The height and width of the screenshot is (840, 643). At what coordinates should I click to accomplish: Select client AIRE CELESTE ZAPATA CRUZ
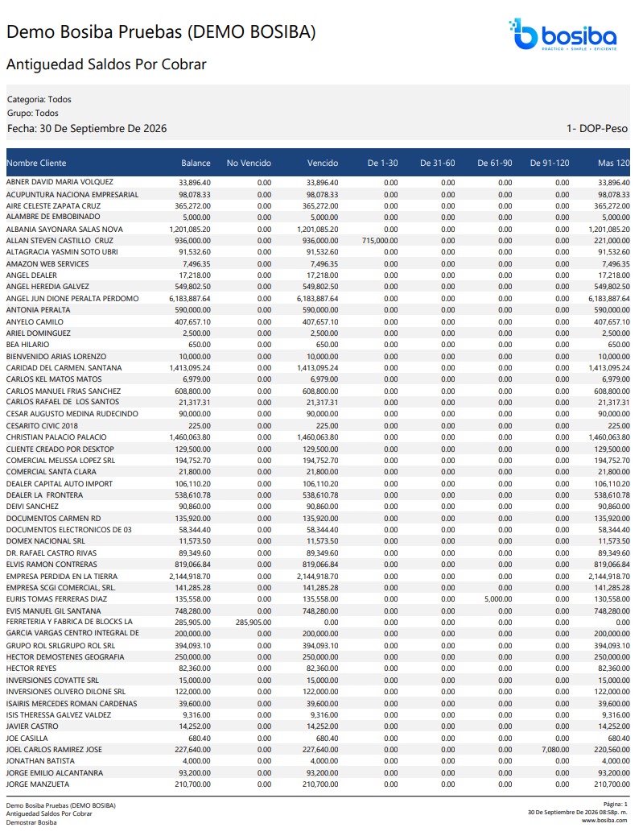click(x=54, y=205)
